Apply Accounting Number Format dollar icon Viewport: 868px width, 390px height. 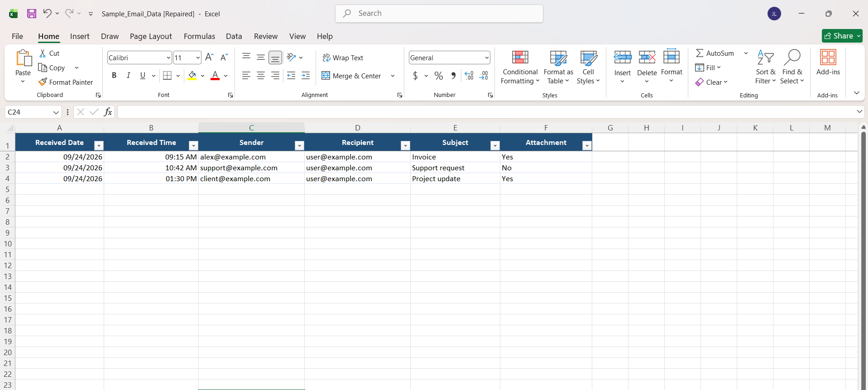(x=415, y=76)
